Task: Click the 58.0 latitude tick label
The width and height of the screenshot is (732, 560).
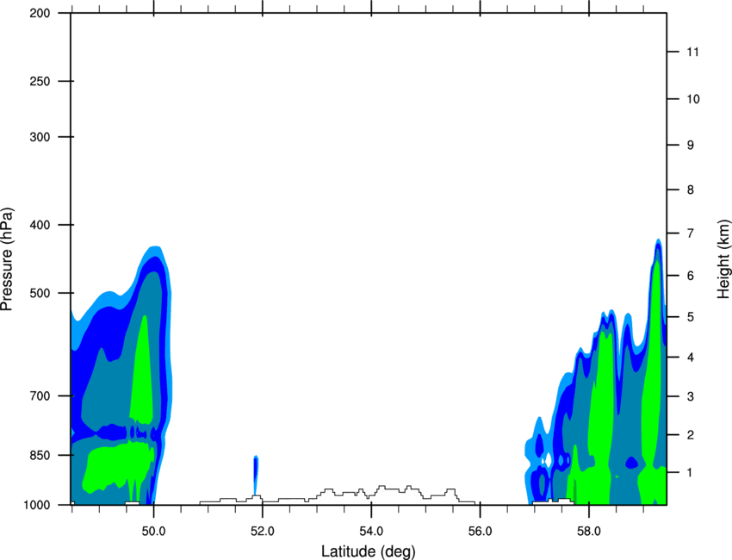Action: [x=589, y=532]
